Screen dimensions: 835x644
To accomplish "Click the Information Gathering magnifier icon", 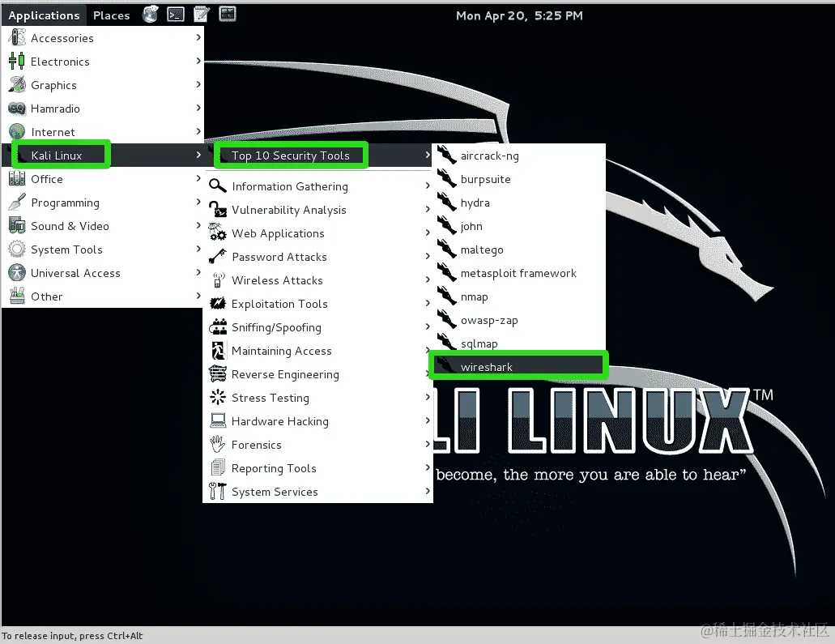I will click(217, 186).
